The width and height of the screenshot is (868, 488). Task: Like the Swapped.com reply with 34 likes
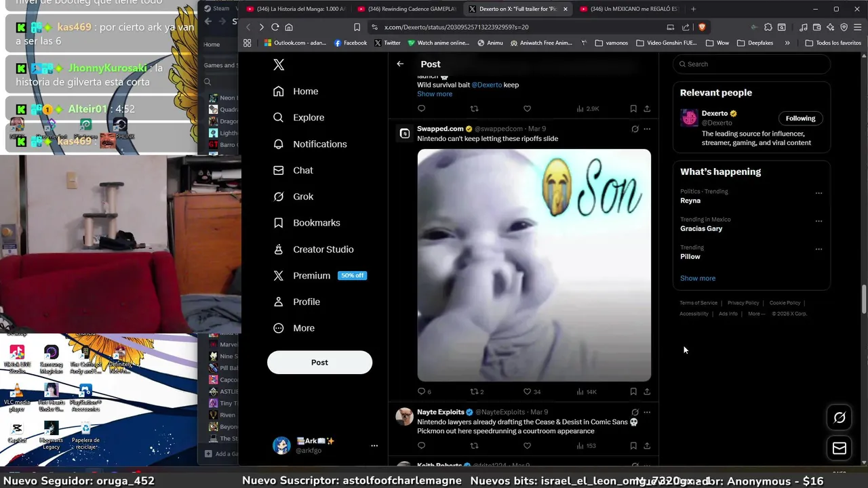coord(532,392)
